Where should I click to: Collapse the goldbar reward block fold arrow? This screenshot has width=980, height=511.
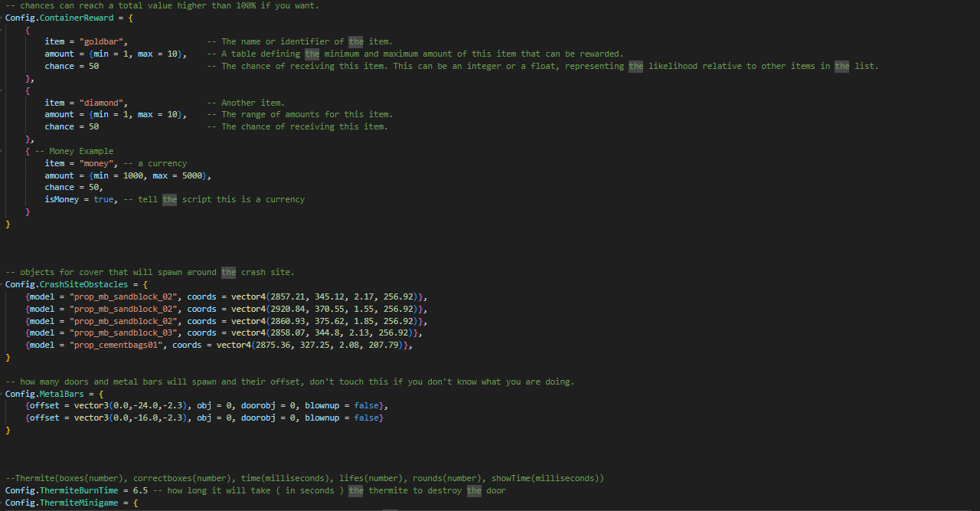2,30
